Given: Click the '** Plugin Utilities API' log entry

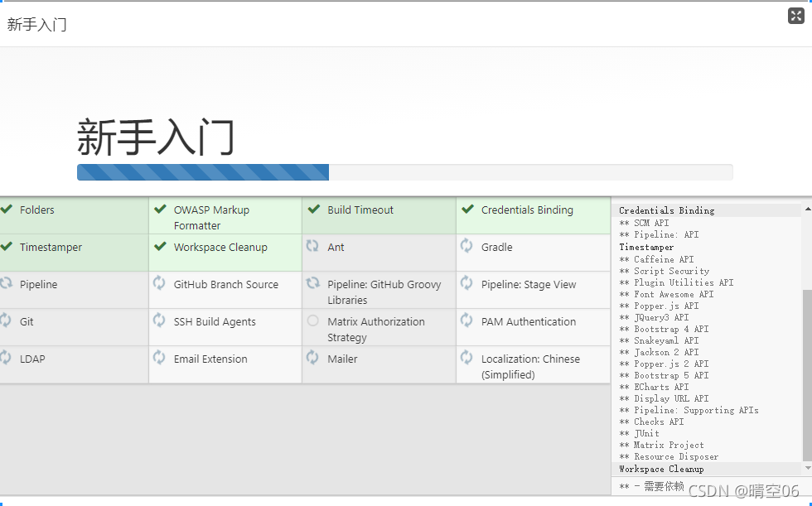Looking at the screenshot, I should (676, 282).
